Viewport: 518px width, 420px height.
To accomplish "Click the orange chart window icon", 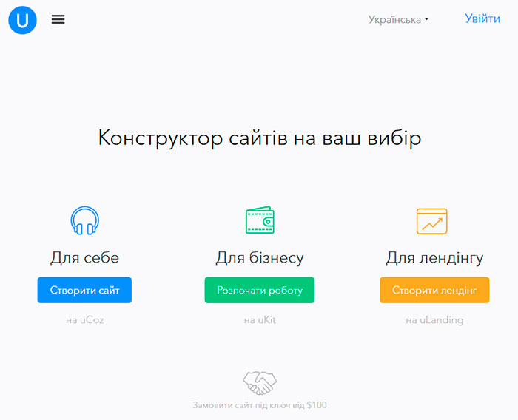I will coord(431,221).
